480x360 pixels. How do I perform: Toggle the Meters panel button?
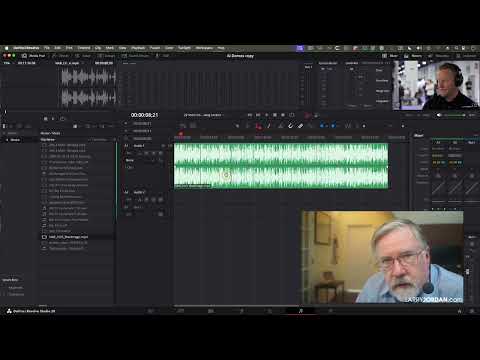tap(413, 56)
